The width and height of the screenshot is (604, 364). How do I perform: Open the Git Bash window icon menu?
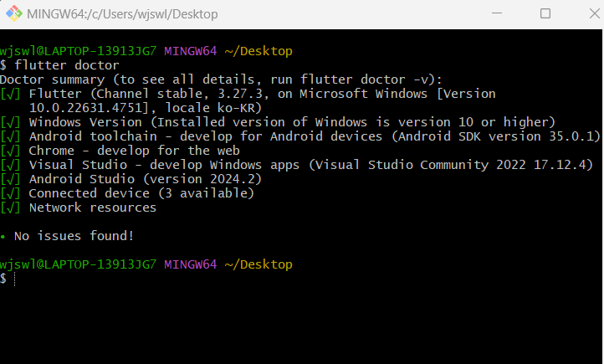pyautogui.click(x=14, y=13)
